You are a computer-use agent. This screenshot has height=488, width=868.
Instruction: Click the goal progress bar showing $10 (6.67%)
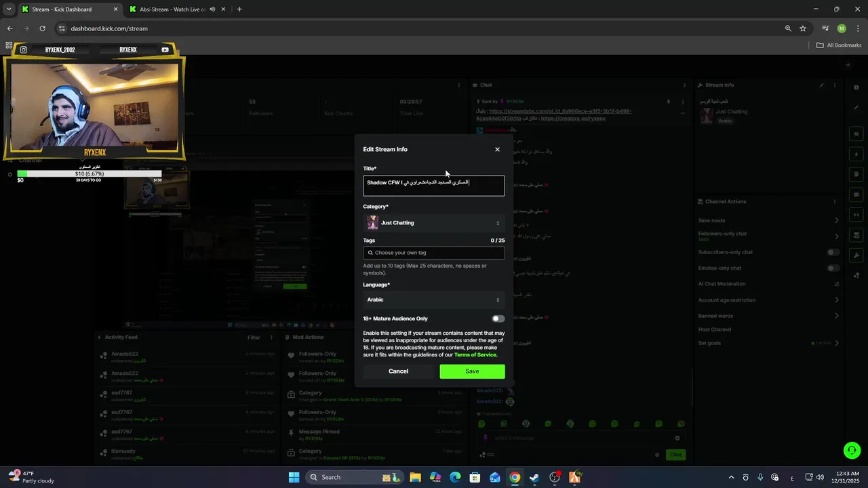(x=90, y=174)
